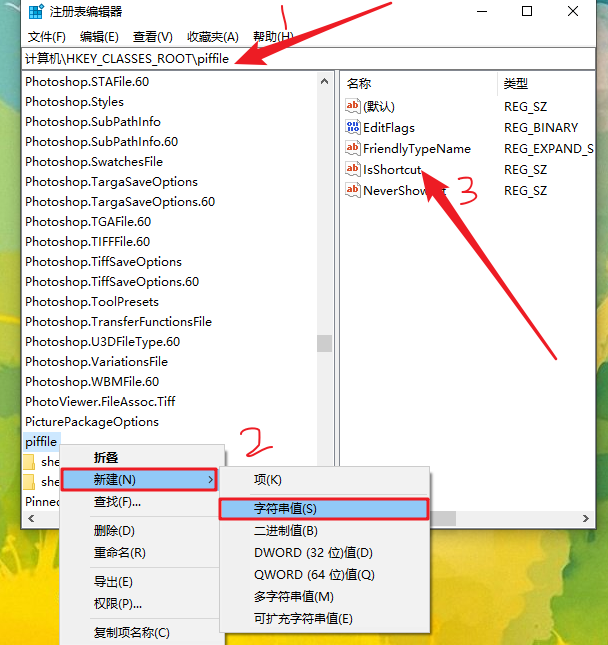
Task: Click the tree pane vertical scrollbar thumb
Action: pos(325,343)
